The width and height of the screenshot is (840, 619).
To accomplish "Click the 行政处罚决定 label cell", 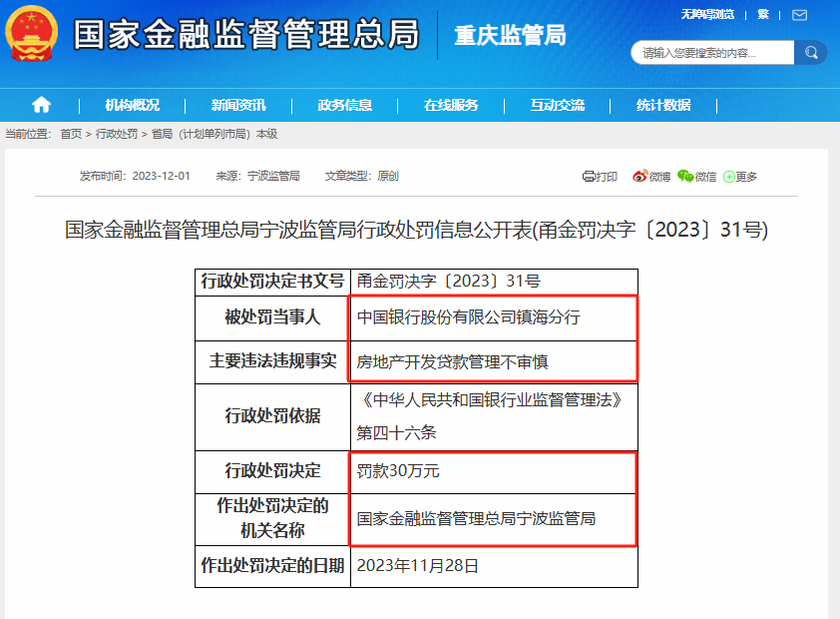I will (x=272, y=471).
